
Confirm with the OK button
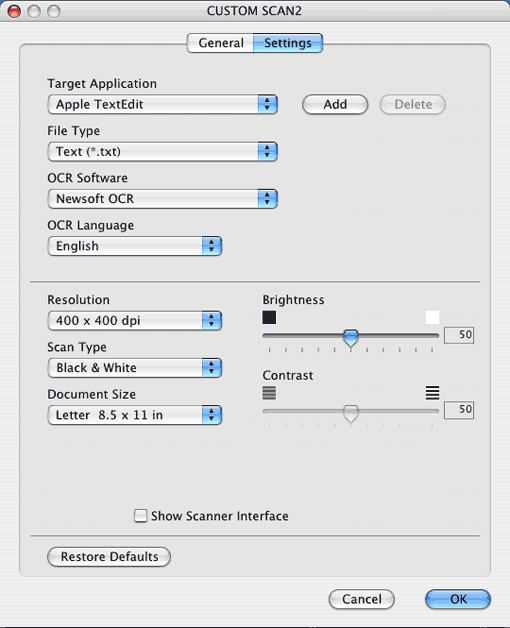click(458, 599)
